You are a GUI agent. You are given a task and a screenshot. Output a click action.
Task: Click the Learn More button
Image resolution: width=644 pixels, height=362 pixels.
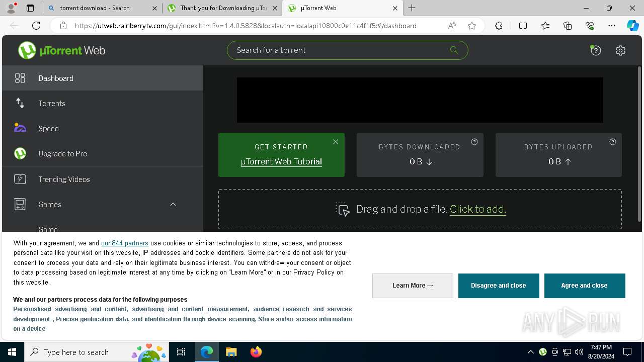[413, 286]
